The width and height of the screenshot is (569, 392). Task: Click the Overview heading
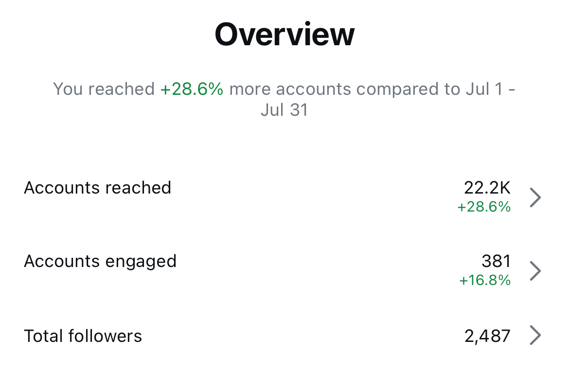(284, 35)
